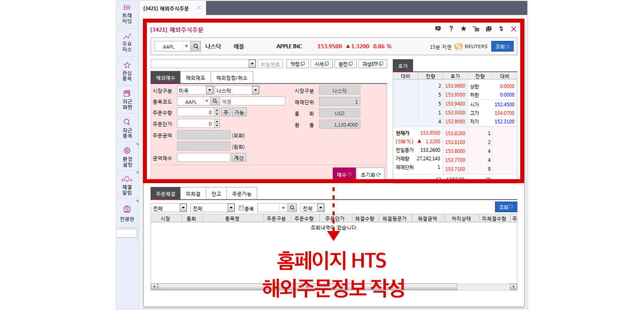Open the 관심종목 star sidebar icon

coord(127,72)
